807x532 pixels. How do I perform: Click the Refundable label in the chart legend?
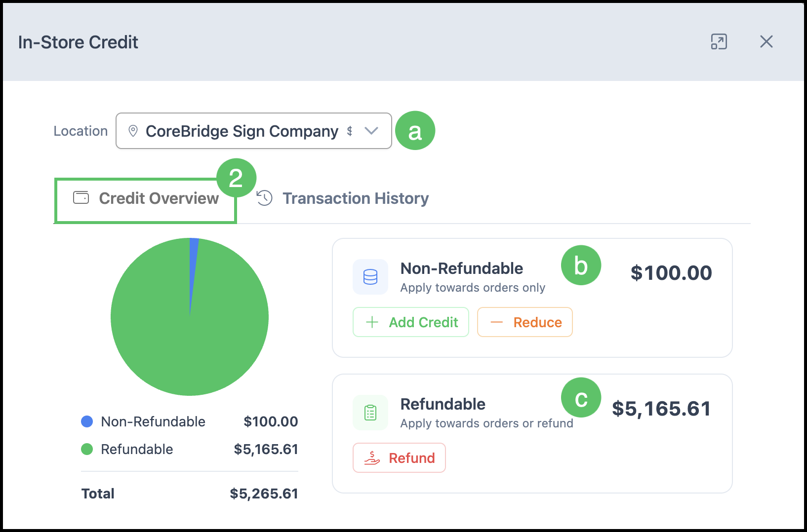coord(137,449)
